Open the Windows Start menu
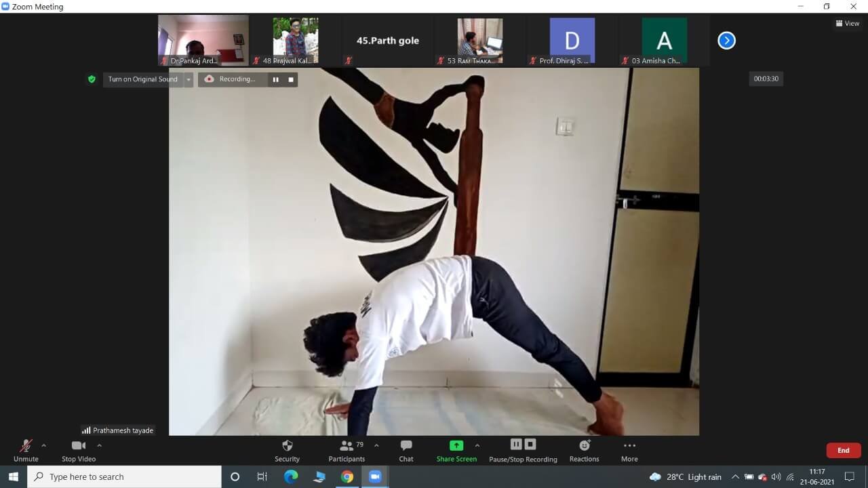This screenshot has height=488, width=868. click(14, 476)
